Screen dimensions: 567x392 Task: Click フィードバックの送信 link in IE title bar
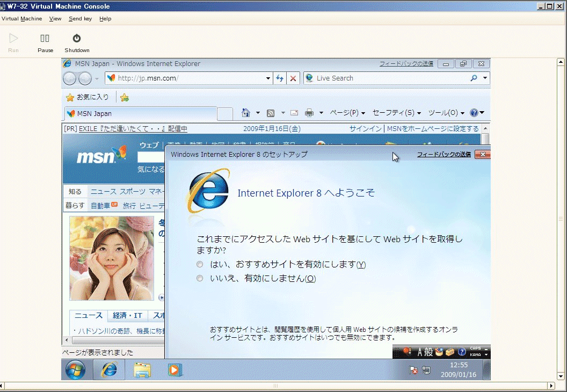(406, 64)
